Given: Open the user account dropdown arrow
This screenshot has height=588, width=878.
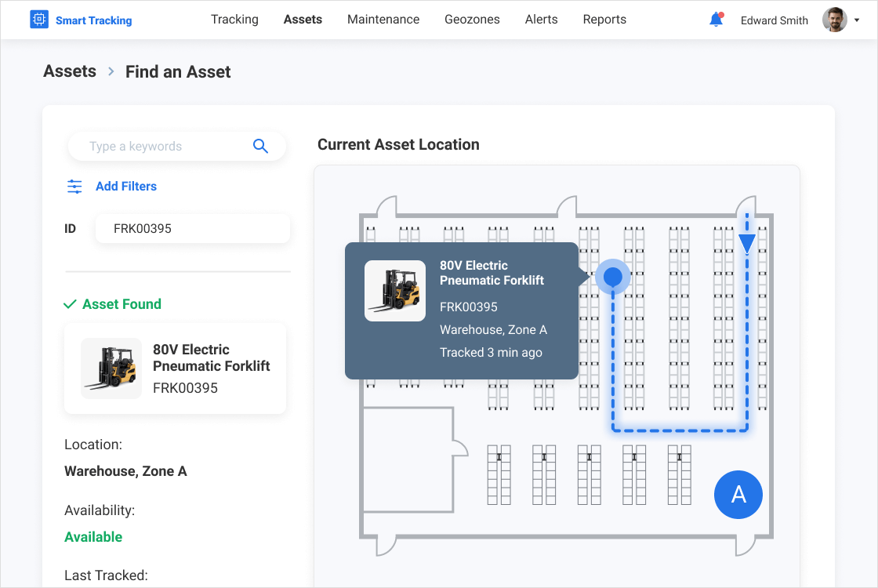Looking at the screenshot, I should [857, 21].
